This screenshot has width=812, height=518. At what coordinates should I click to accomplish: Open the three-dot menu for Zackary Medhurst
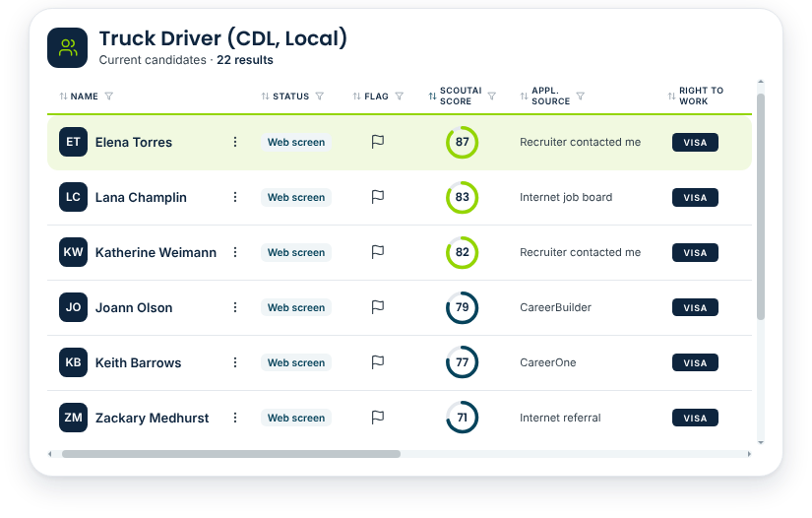[x=235, y=418]
